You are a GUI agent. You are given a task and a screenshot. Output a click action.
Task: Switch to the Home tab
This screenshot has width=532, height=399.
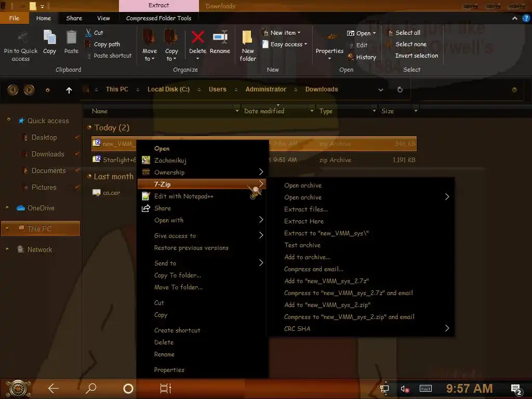44,18
